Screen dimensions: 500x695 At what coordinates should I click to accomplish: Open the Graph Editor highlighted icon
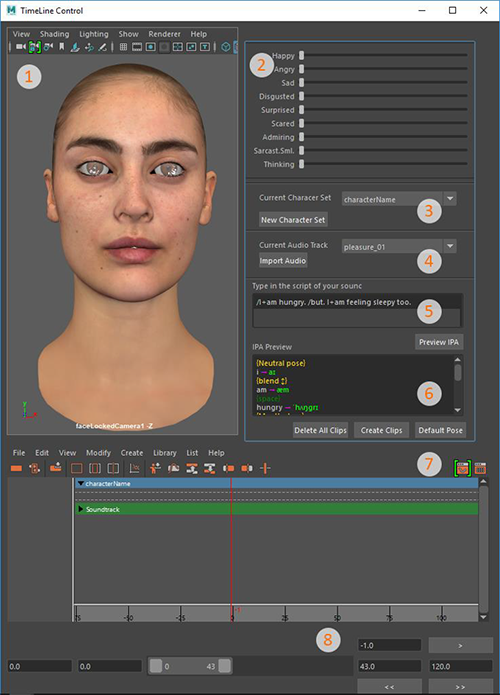pyautogui.click(x=462, y=468)
